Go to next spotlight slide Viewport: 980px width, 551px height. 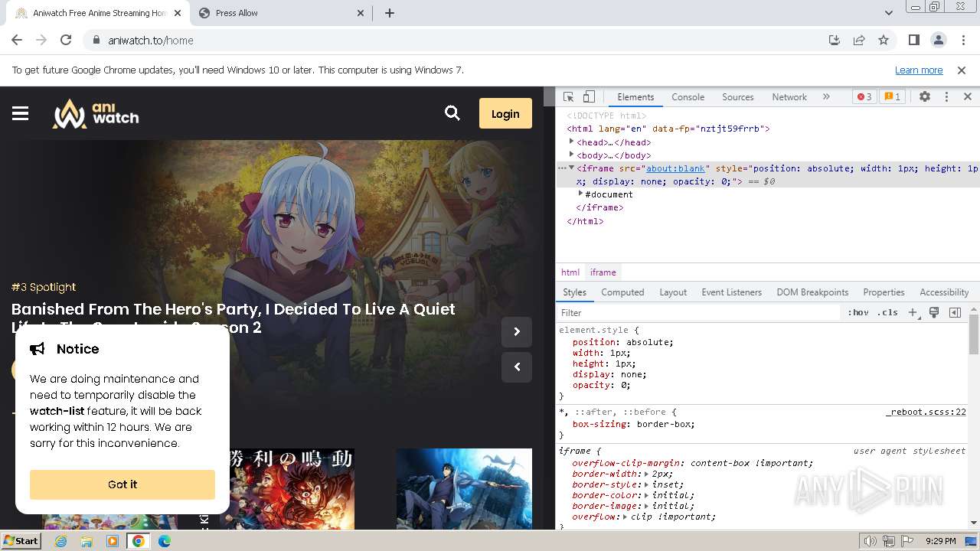point(517,331)
